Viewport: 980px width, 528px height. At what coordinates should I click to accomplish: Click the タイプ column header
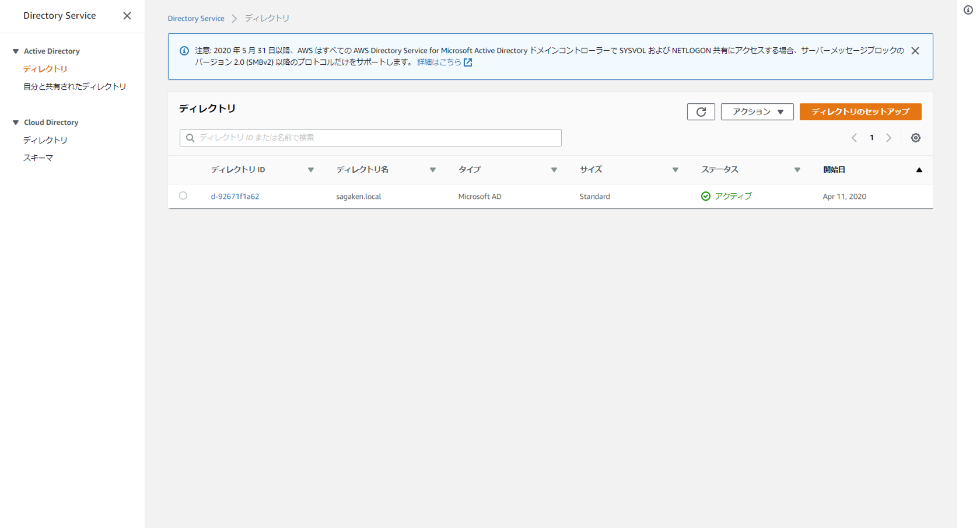point(470,170)
